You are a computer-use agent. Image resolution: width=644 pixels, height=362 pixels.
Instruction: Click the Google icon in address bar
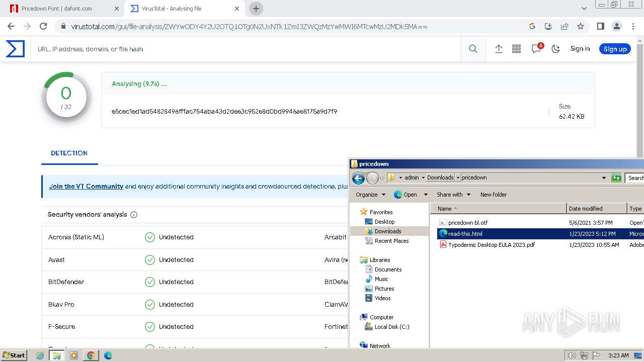[532, 26]
